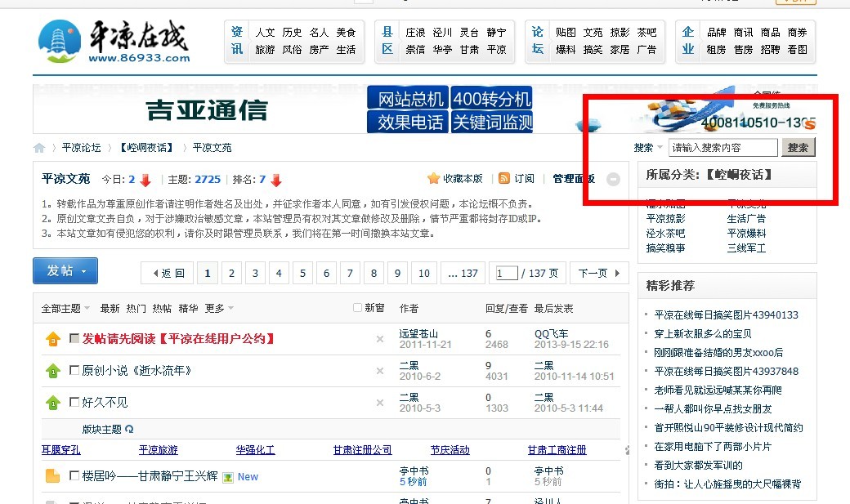Open the 平凉掠影 category link
Viewport: 850px width, 504px height.
tap(665, 218)
